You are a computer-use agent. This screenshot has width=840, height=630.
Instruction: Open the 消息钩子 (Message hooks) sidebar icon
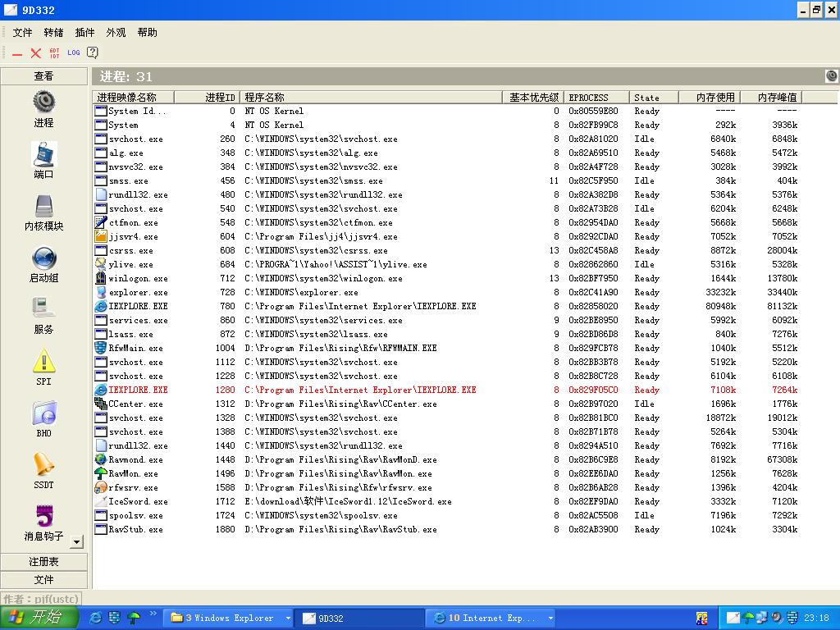(44, 515)
